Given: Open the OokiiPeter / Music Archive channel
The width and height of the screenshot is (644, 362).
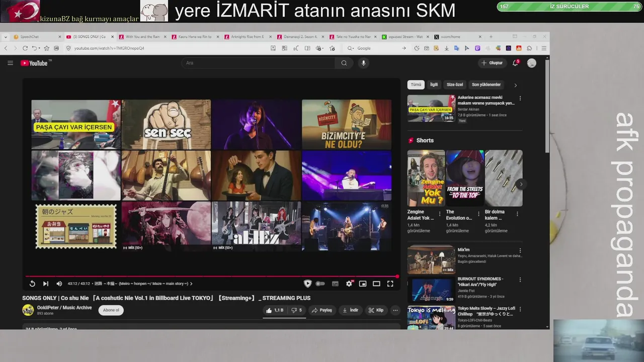Looking at the screenshot, I should pyautogui.click(x=64, y=308).
